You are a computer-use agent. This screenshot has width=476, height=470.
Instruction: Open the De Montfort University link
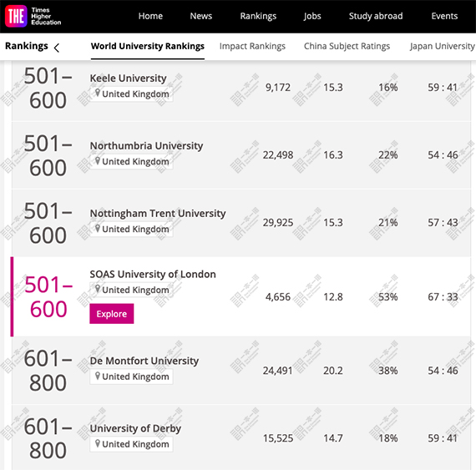click(144, 361)
